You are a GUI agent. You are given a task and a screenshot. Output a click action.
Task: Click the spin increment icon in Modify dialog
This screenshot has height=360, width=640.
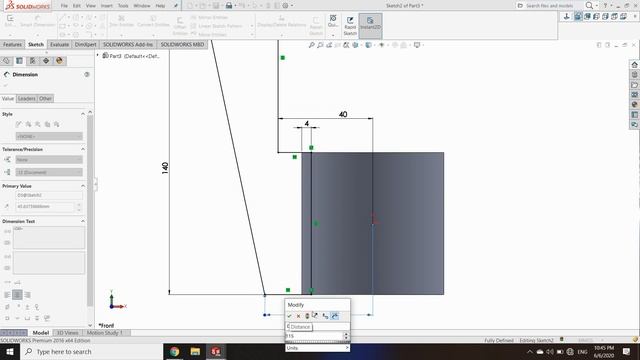[x=325, y=316]
